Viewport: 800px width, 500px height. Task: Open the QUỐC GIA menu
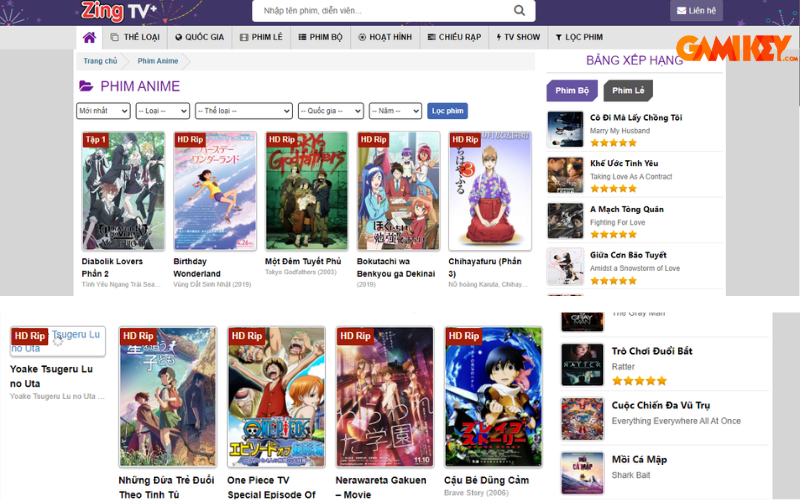tap(199, 37)
